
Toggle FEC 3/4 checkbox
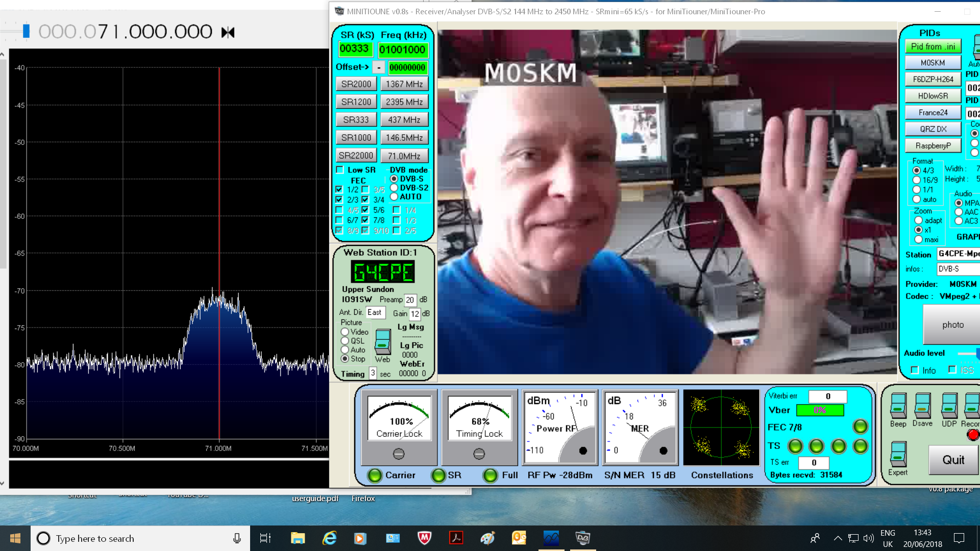[365, 199]
